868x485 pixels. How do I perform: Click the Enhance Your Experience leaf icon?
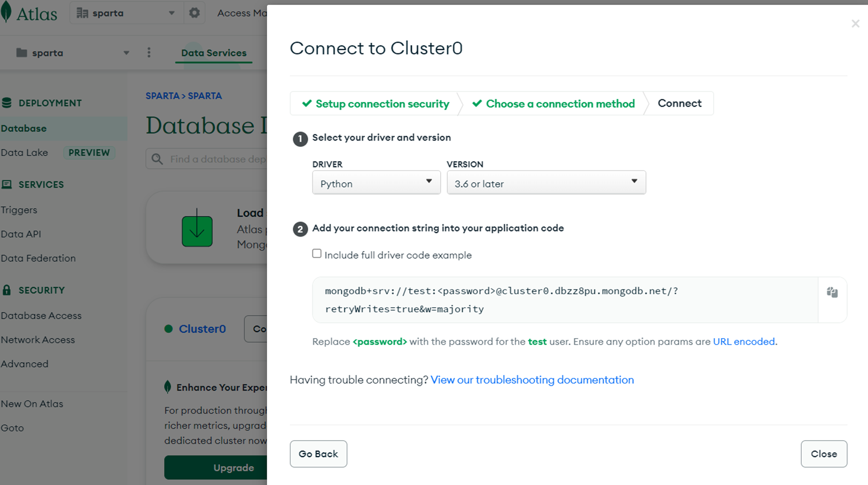click(x=168, y=387)
